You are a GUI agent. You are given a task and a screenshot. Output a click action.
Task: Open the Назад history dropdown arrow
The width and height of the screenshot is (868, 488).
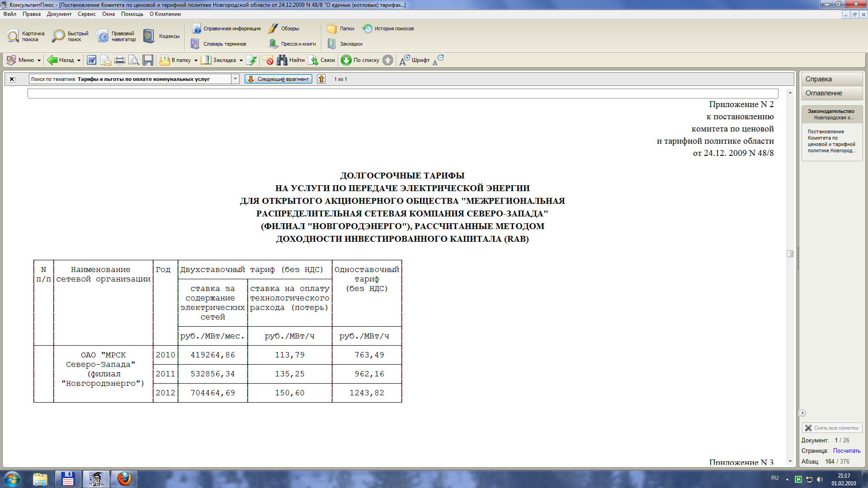79,61
